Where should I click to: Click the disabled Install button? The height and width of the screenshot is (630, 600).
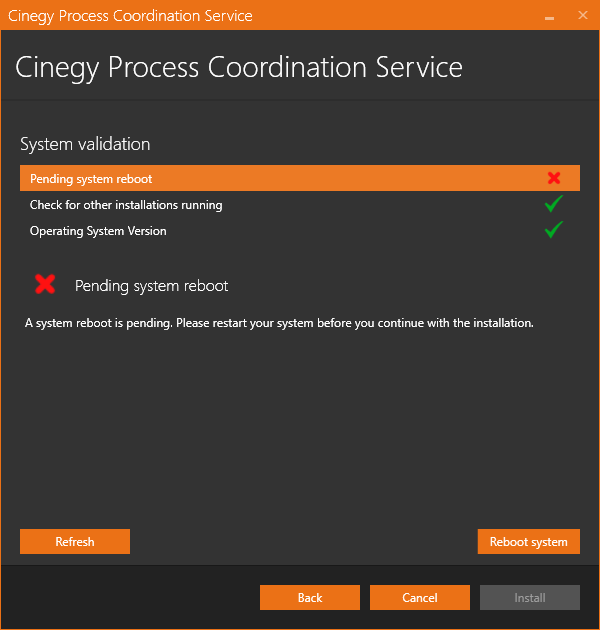click(530, 597)
